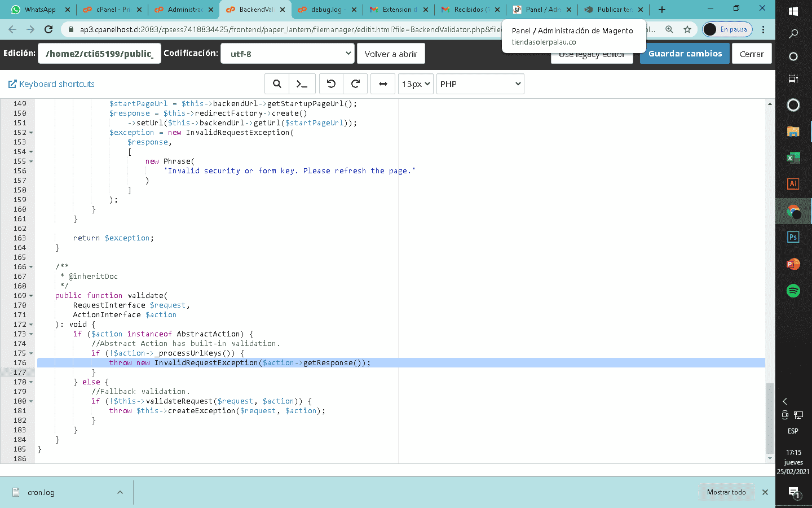Viewport: 812px width, 508px height.
Task: Open Photoshop from the taskbar
Action: [793, 237]
